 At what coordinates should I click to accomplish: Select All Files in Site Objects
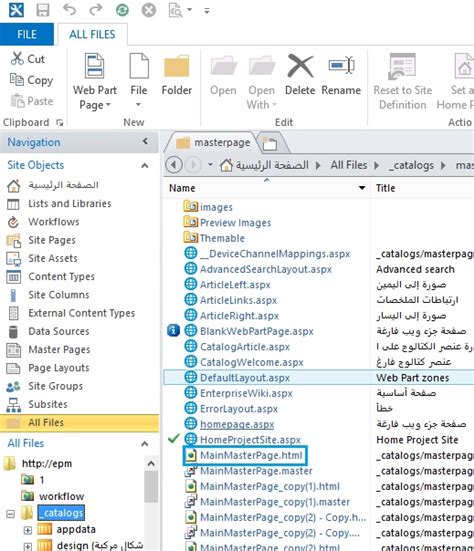(x=79, y=423)
